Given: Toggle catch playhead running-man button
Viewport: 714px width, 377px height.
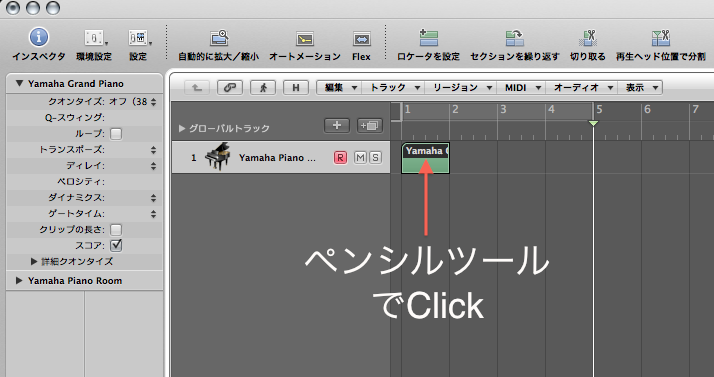Looking at the screenshot, I should (263, 87).
